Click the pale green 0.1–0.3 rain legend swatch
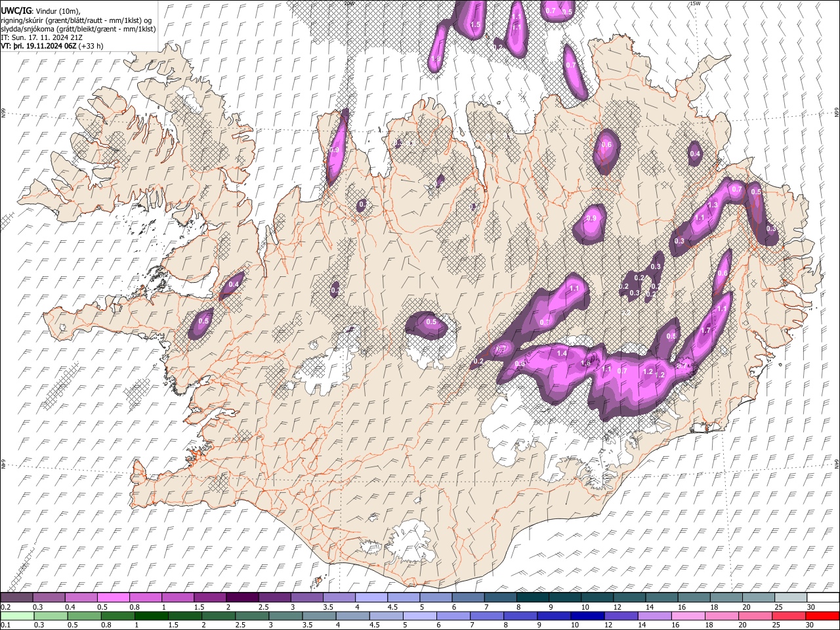840x630 pixels. [16, 616]
